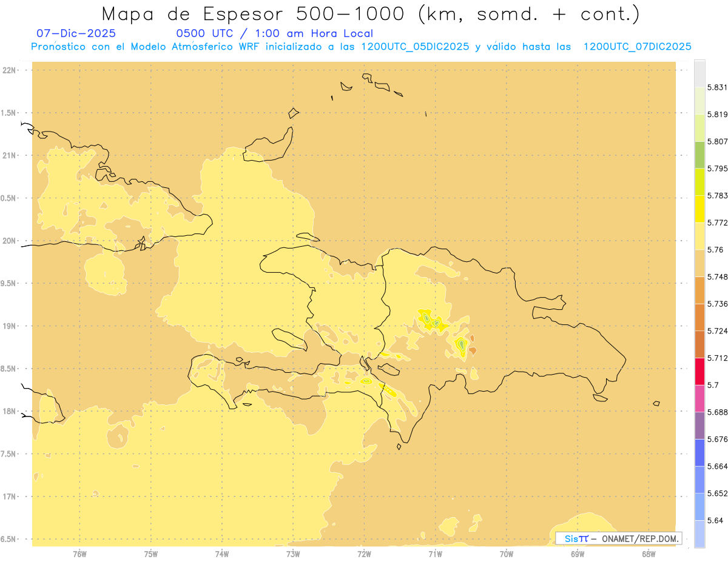Image resolution: width=728 pixels, height=562 pixels.
Task: Click the '0500 UTC / 1:00 am Hora Local' text
Action: tap(274, 33)
